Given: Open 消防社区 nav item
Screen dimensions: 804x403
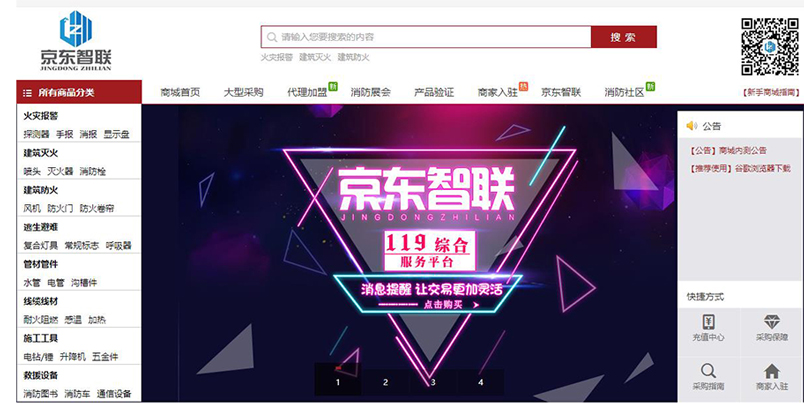Looking at the screenshot, I should coord(624,92).
